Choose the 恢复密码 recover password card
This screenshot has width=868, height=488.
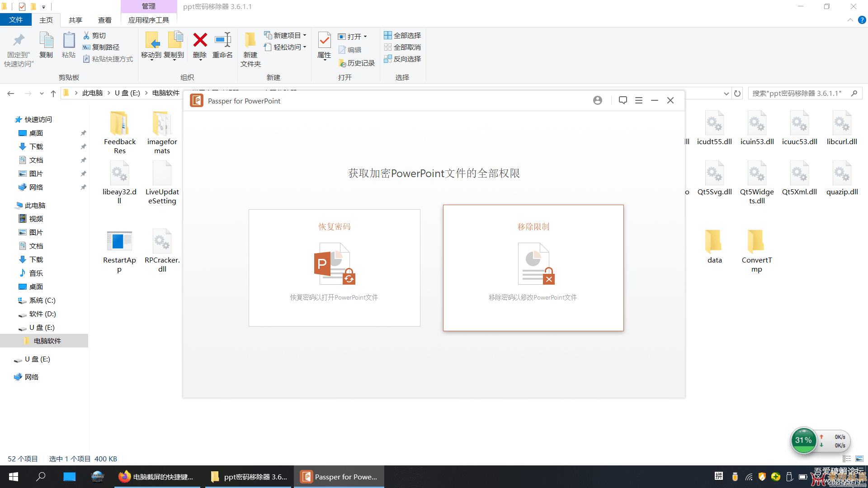335,268
